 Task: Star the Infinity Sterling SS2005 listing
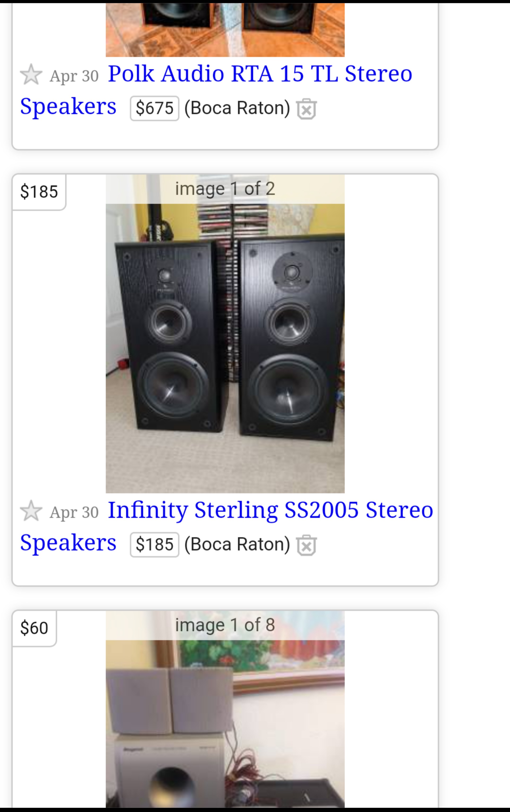point(31,510)
